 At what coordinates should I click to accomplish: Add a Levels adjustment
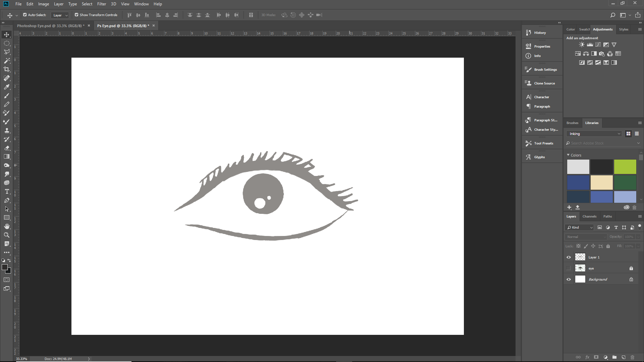click(x=590, y=45)
